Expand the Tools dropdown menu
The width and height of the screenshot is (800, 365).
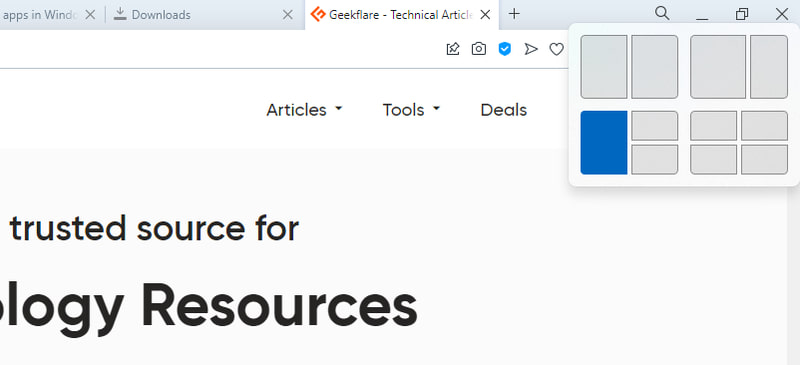click(411, 110)
